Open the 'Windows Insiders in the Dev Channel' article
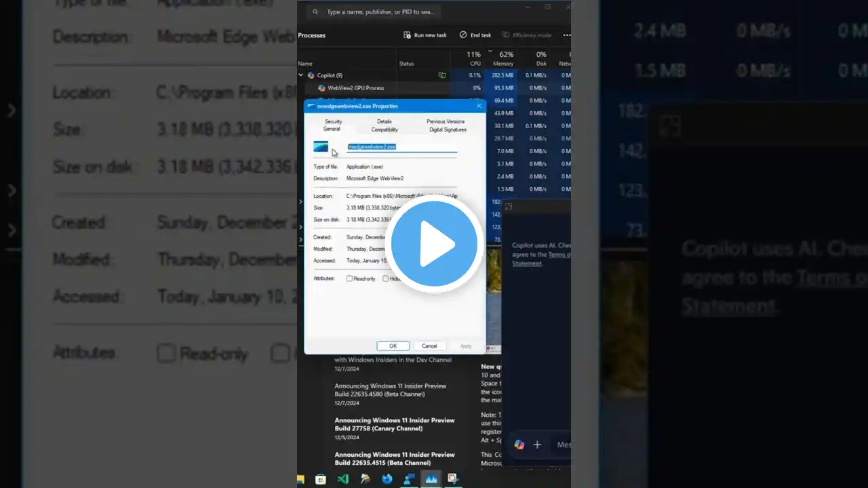The height and width of the screenshot is (488, 868). pos(393,359)
